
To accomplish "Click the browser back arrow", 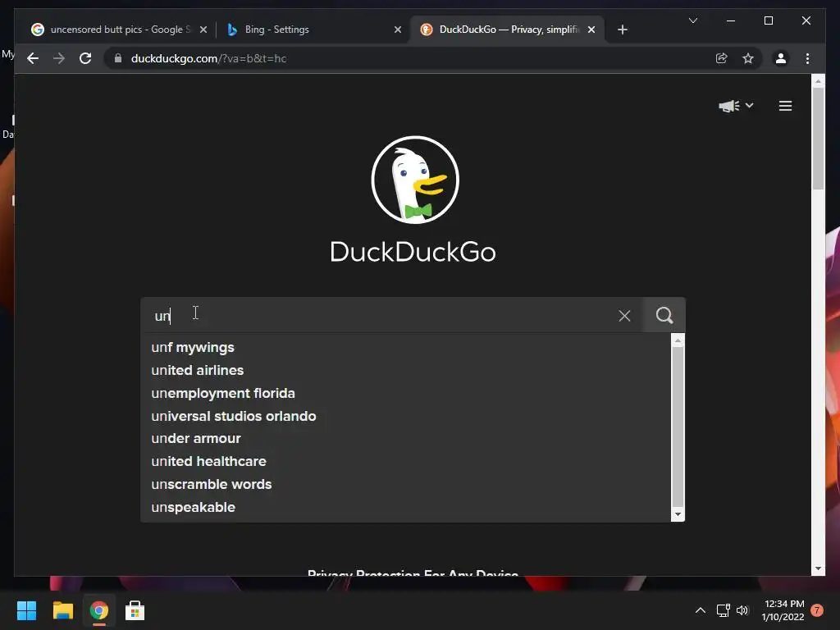I will pyautogui.click(x=33, y=58).
